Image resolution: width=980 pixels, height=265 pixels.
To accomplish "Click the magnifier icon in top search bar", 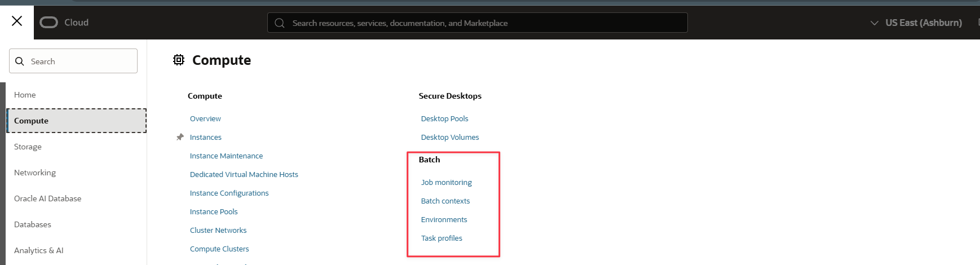I will [280, 23].
